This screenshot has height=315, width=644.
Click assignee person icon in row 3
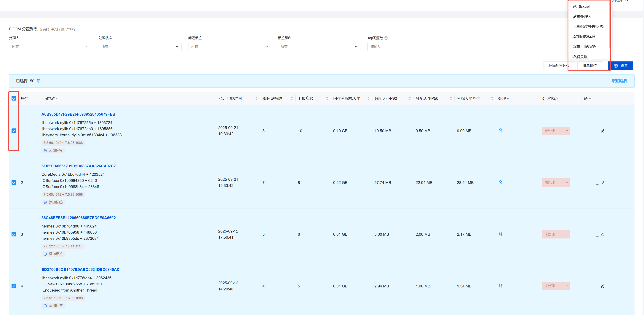500,234
